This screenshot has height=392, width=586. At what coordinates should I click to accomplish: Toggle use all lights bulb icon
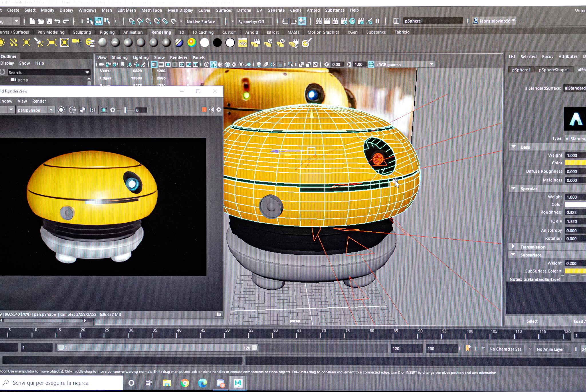[x=241, y=65]
